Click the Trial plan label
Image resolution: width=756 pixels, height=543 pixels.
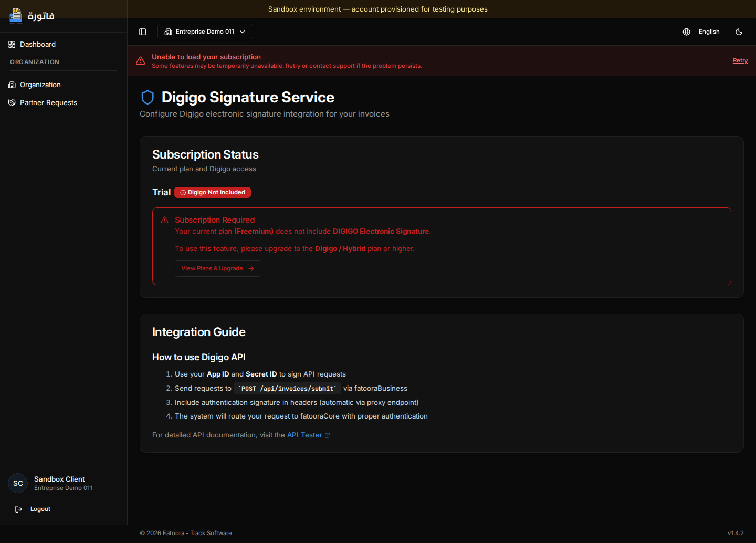(161, 192)
